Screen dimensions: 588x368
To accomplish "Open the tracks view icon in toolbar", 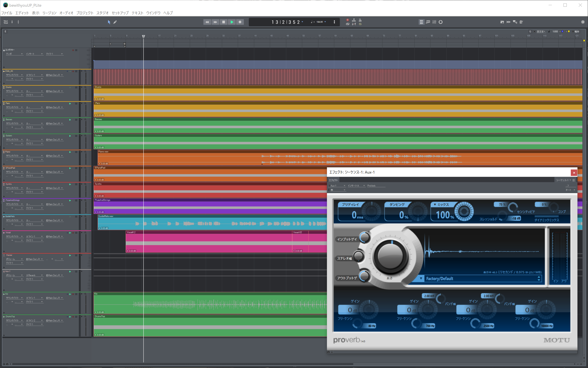I will [x=421, y=22].
